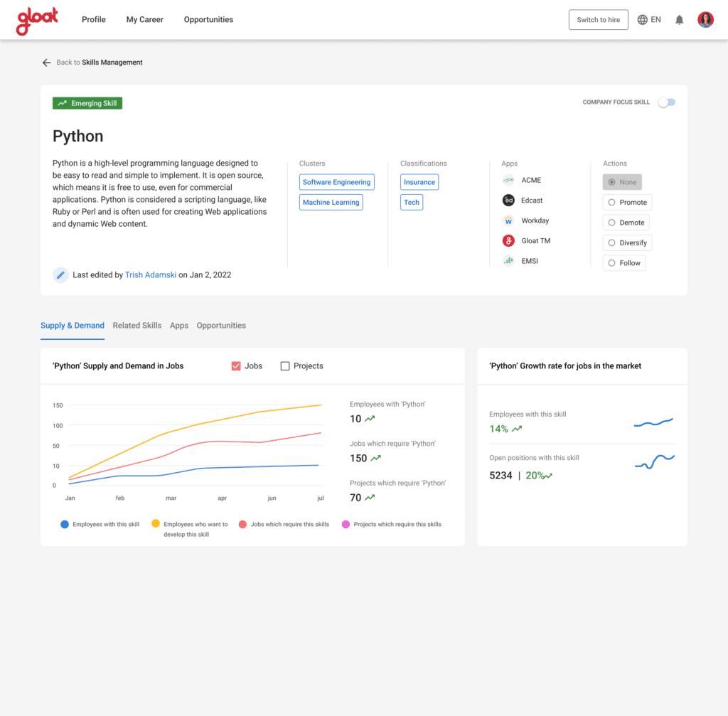
Task: Click trend arrow beside Projects count 70
Action: [x=370, y=498]
